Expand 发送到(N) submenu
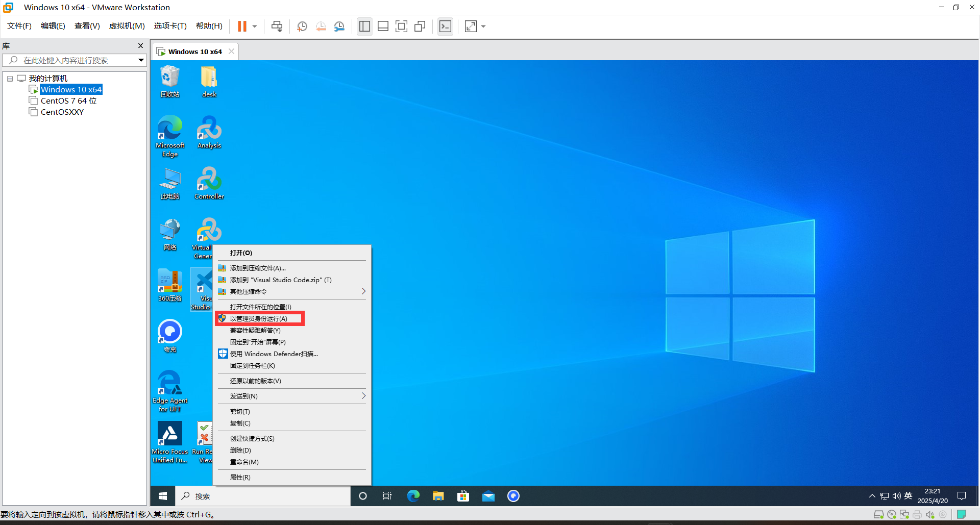 pyautogui.click(x=292, y=396)
